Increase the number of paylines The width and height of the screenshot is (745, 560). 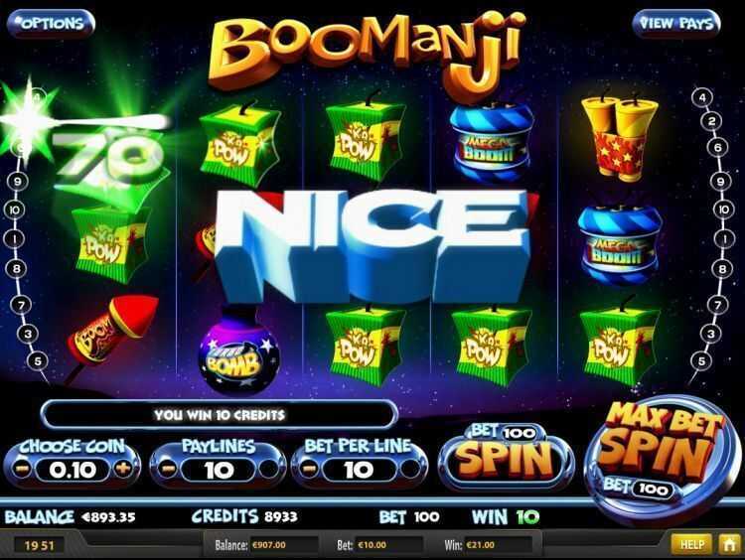tap(269, 470)
